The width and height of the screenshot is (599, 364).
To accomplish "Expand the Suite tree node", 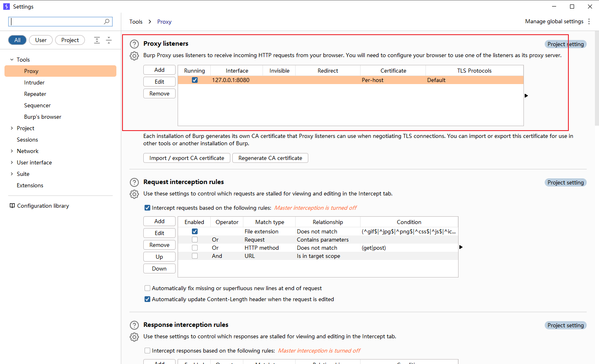I will [12, 174].
